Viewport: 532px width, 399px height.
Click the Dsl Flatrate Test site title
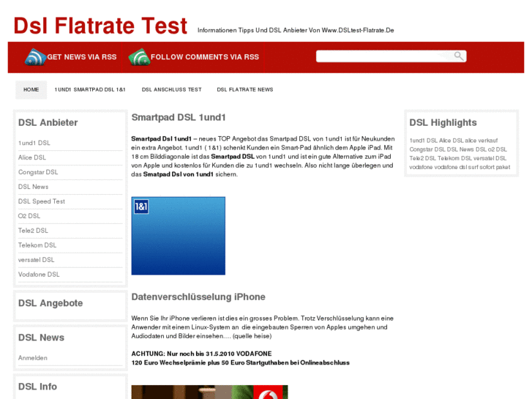pos(100,26)
